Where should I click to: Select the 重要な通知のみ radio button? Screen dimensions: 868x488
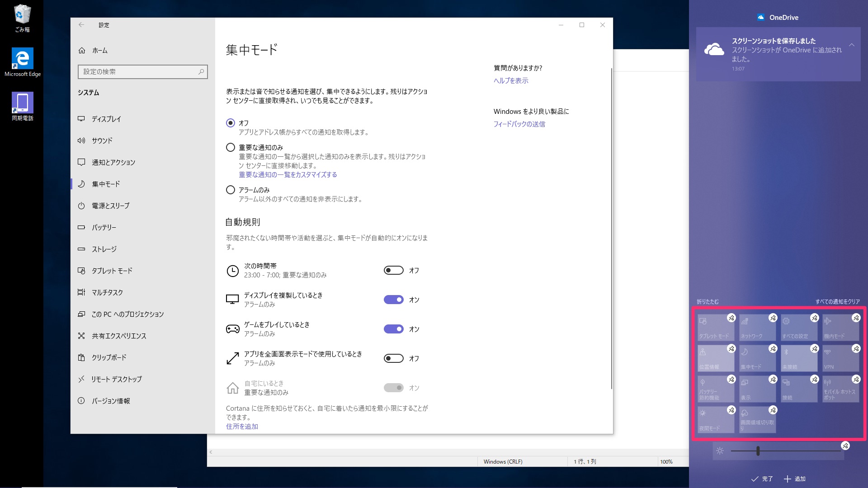click(x=231, y=147)
